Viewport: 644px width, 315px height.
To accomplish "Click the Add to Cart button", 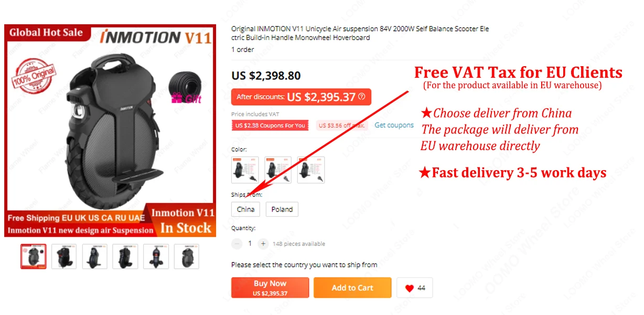I will tap(352, 288).
